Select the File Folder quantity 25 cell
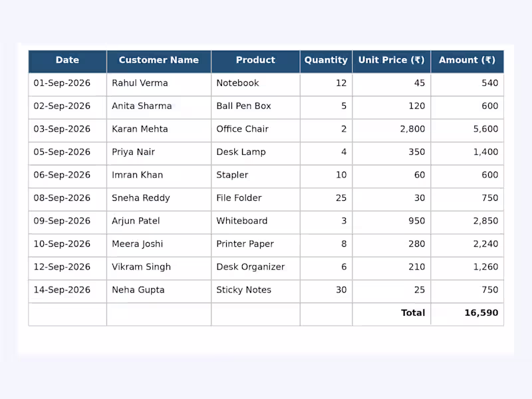 coord(326,199)
